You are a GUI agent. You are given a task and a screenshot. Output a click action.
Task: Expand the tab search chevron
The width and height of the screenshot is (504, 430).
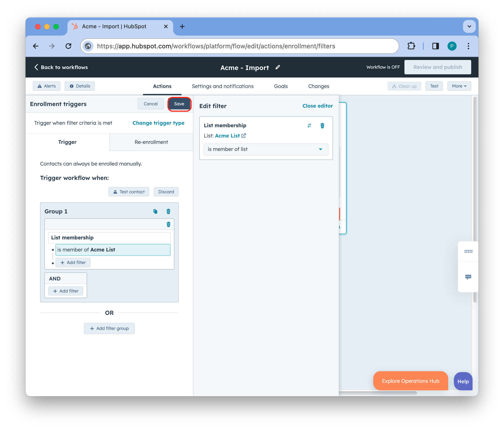469,26
